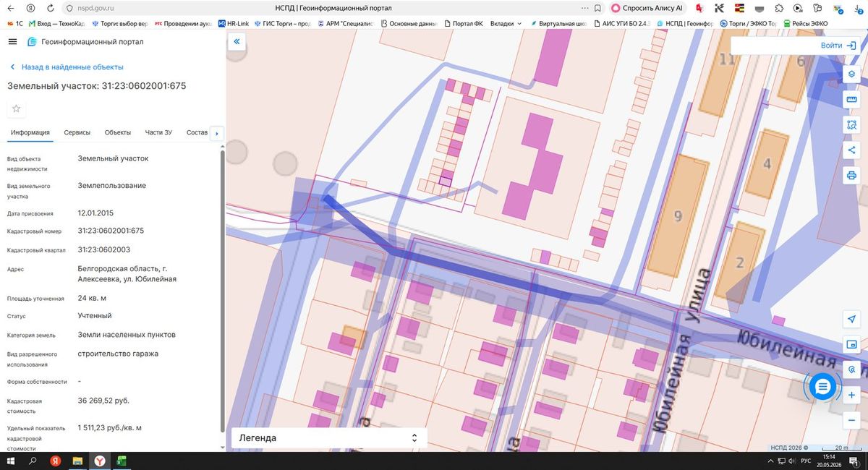This screenshot has height=470, width=868.
Task: Click the map tool below mini-map button
Action: (851, 369)
